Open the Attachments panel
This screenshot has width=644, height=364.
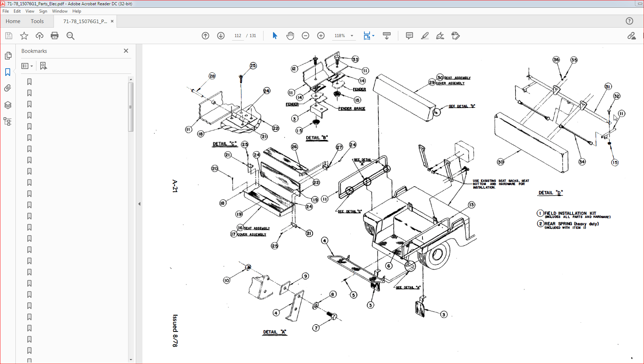tap(8, 88)
